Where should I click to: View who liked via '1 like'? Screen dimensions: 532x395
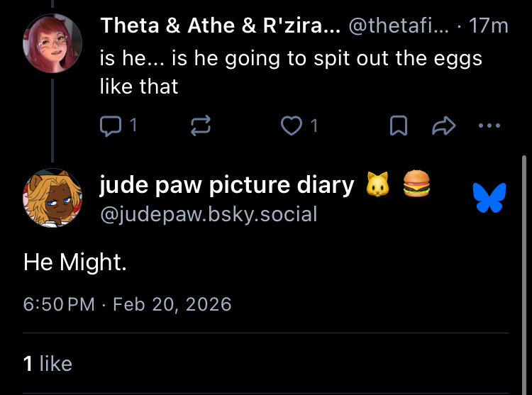click(x=48, y=364)
